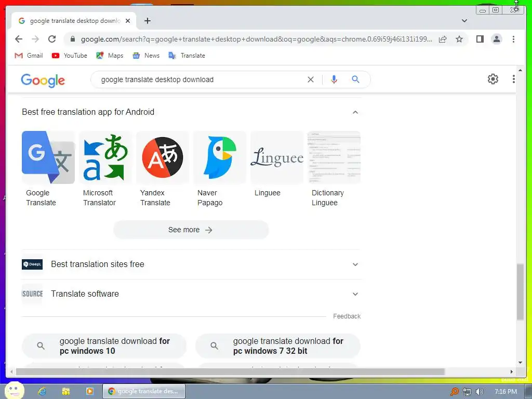The image size is (532, 399).
Task: Open the Translate bookmark
Action: (x=187, y=56)
